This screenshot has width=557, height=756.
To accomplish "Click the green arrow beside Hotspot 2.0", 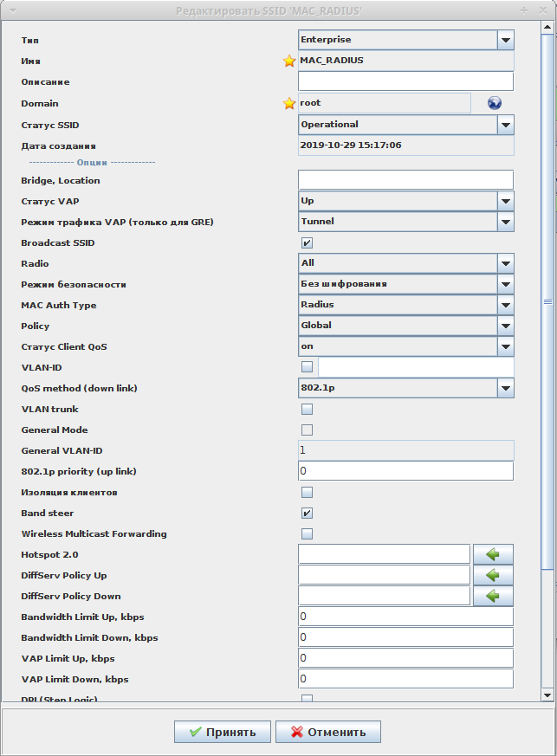I will [493, 554].
